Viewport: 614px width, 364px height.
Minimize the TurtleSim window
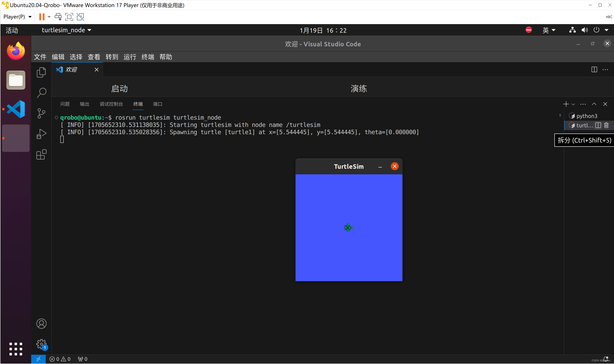[380, 167]
